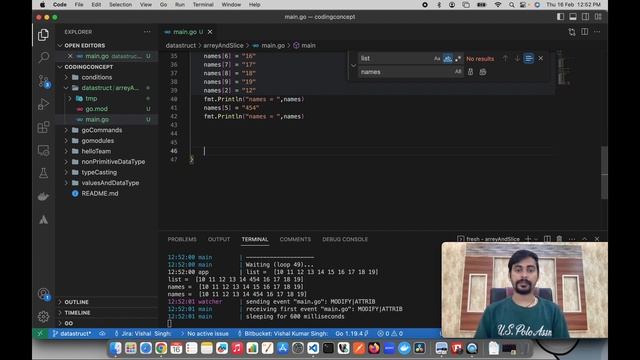The image size is (640, 360).
Task: Click errors and warnings count in status bar
Action: (x=390, y=333)
